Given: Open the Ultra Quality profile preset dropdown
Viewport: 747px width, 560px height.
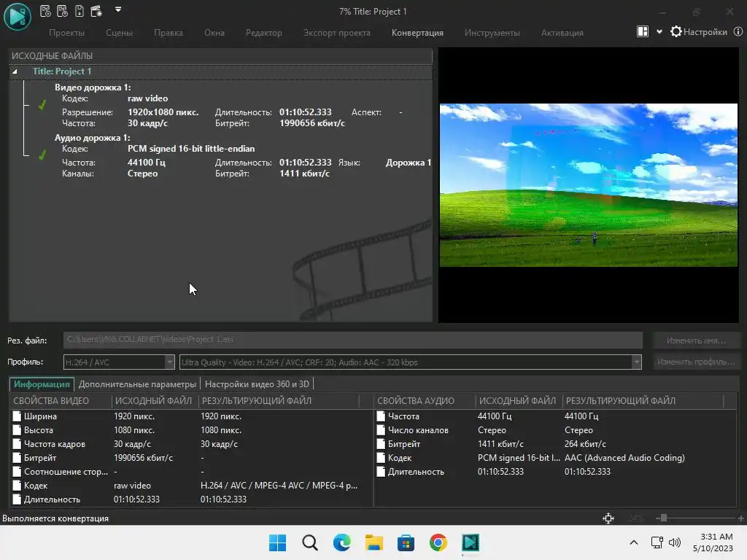Looking at the screenshot, I should coord(410,362).
